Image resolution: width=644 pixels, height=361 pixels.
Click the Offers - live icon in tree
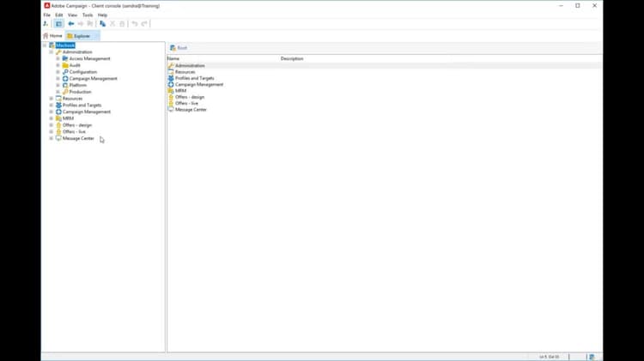[x=58, y=132]
